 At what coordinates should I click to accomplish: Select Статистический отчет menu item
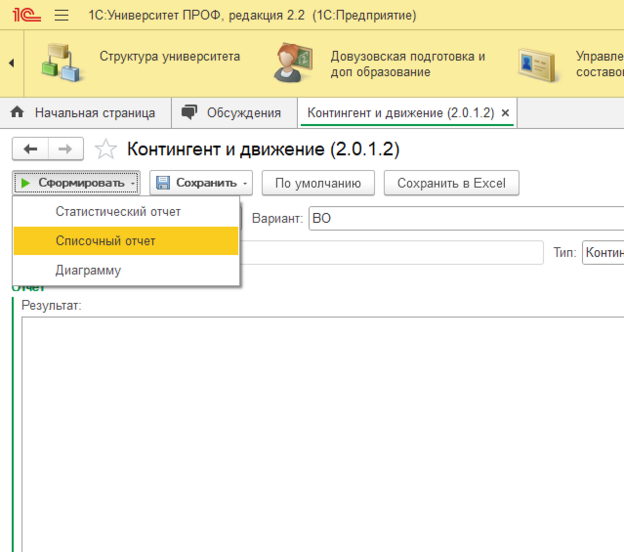(x=118, y=212)
